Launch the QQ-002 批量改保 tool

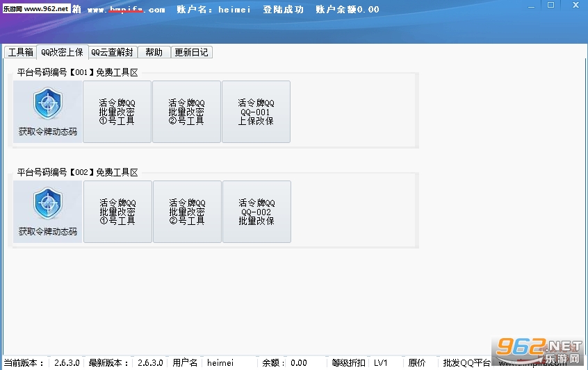click(x=256, y=212)
